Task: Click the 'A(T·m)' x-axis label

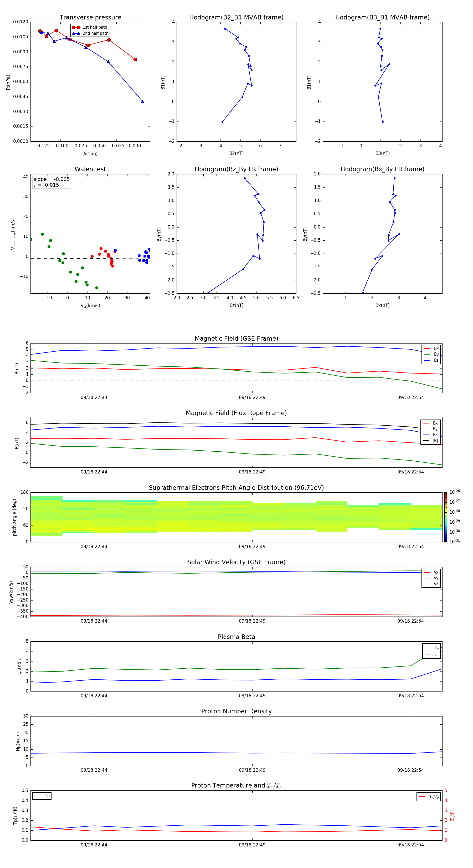Action: (x=90, y=154)
